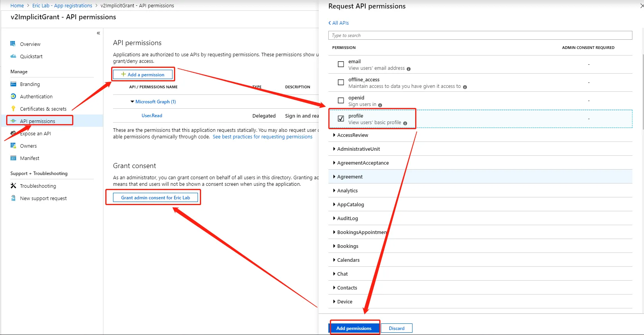Open best practices for requesting permissions link
Viewport: 644px width, 335px height.
click(262, 137)
